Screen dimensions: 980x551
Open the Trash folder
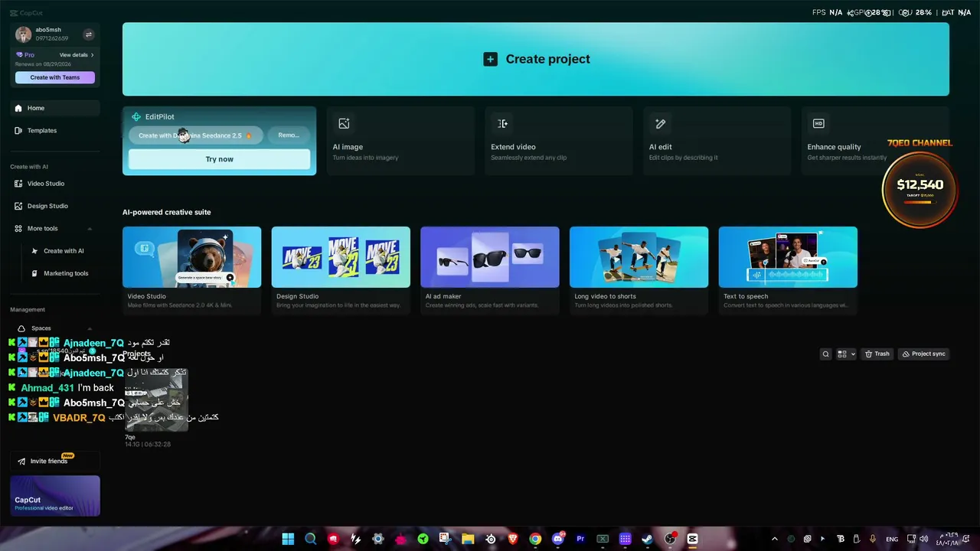pos(877,354)
